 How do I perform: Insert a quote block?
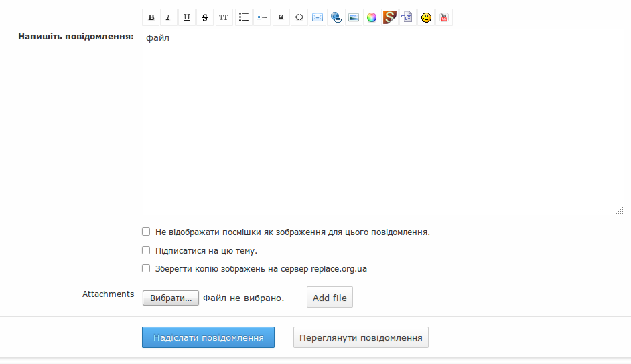pyautogui.click(x=281, y=17)
